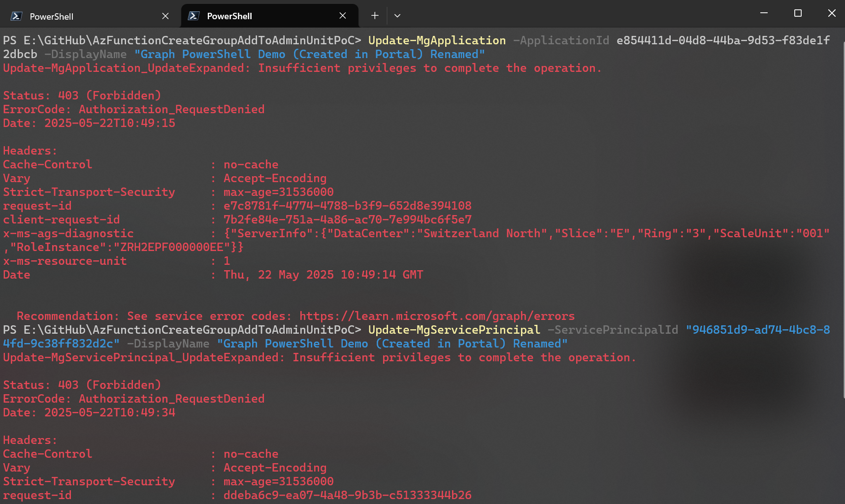Click first Strict-Transport-Security header name
The height and width of the screenshot is (504, 845).
pyautogui.click(x=89, y=192)
